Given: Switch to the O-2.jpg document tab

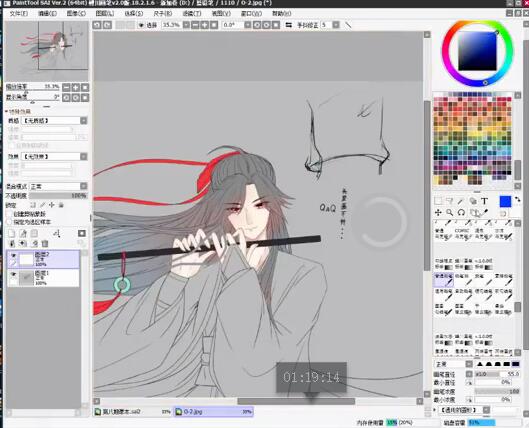Looking at the screenshot, I should [214, 411].
